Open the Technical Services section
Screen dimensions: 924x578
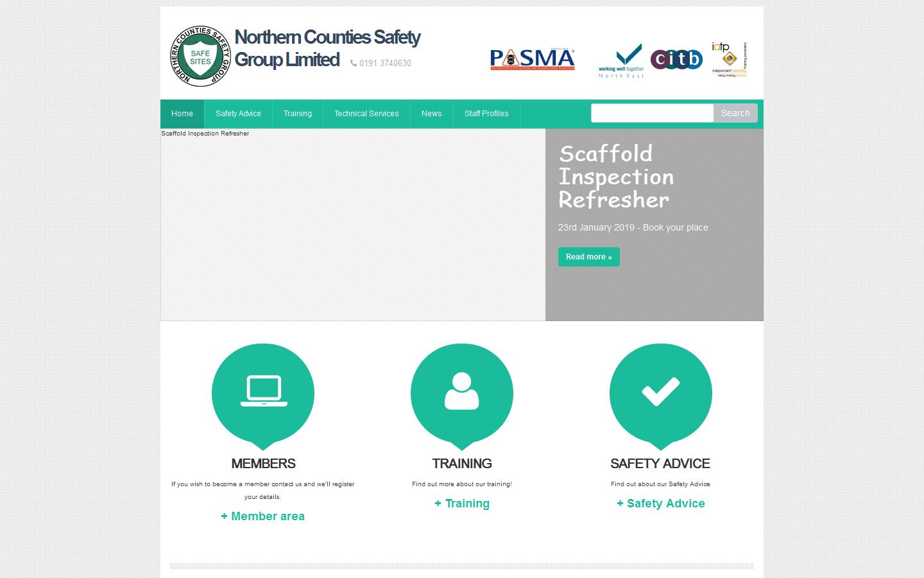click(x=366, y=114)
